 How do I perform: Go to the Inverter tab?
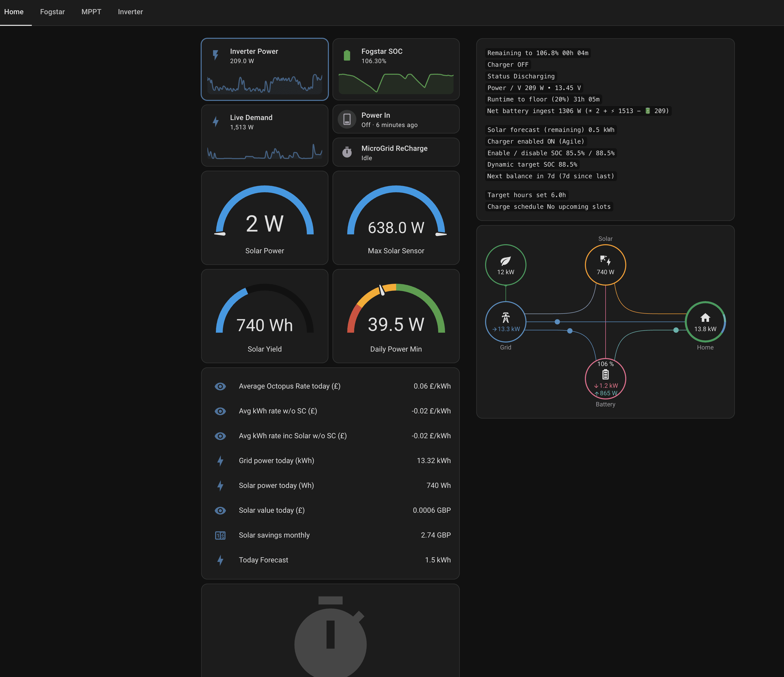click(130, 12)
